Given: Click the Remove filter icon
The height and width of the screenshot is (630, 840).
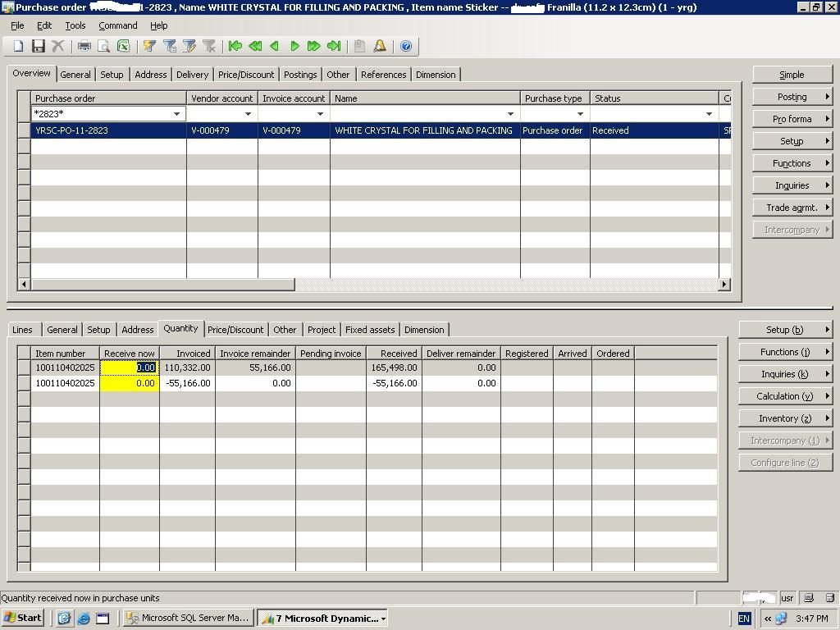Looking at the screenshot, I should pyautogui.click(x=209, y=46).
